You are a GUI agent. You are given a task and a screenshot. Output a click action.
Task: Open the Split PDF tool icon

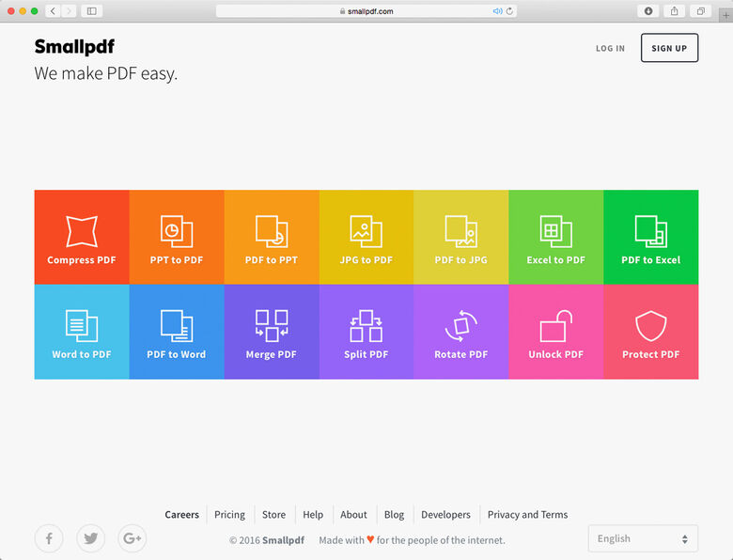coord(366,325)
